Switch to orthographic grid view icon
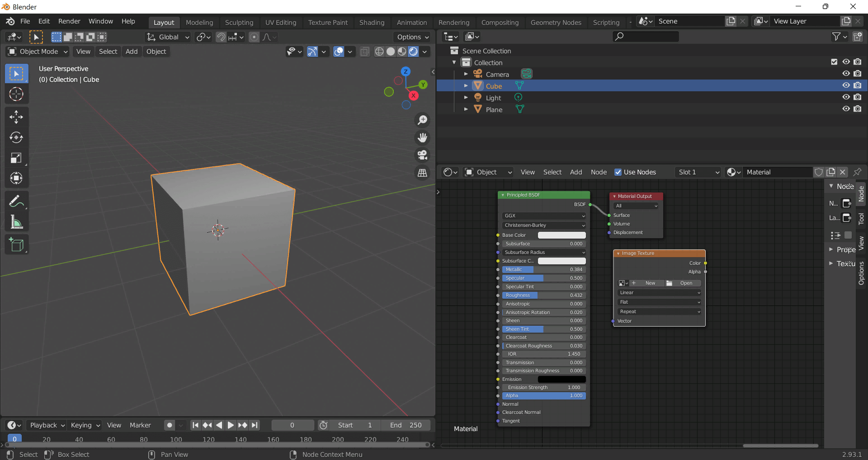Image resolution: width=868 pixels, height=460 pixels. coord(422,173)
